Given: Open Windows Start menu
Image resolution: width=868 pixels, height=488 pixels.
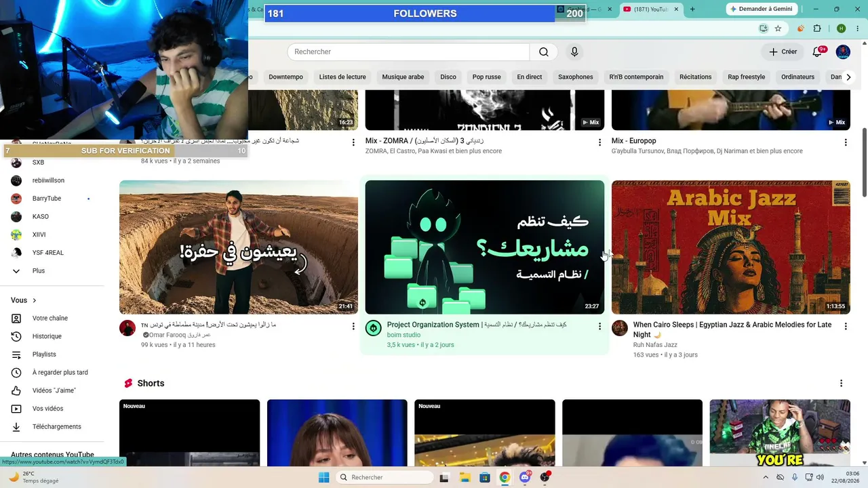Looking at the screenshot, I should [324, 477].
